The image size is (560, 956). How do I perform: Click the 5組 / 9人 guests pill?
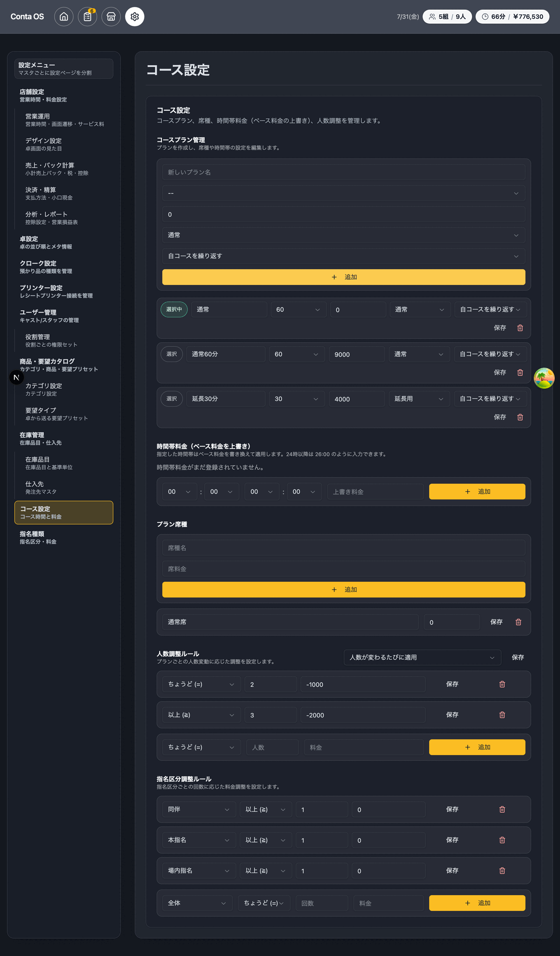pyautogui.click(x=447, y=17)
